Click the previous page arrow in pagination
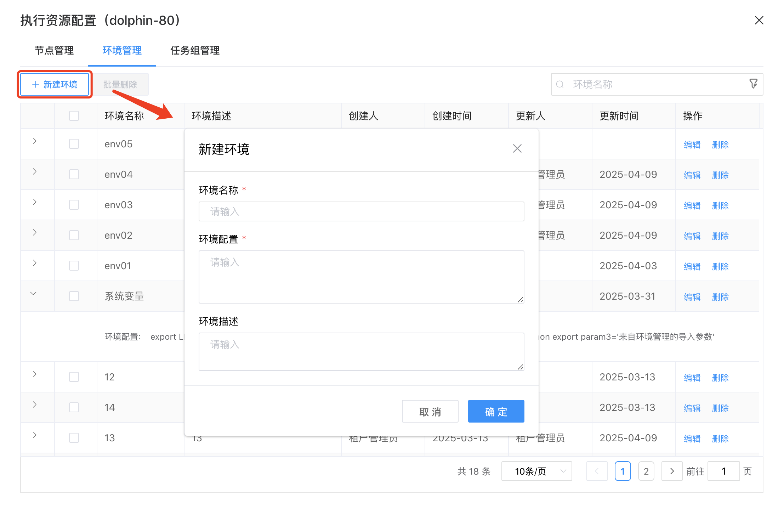 click(597, 471)
